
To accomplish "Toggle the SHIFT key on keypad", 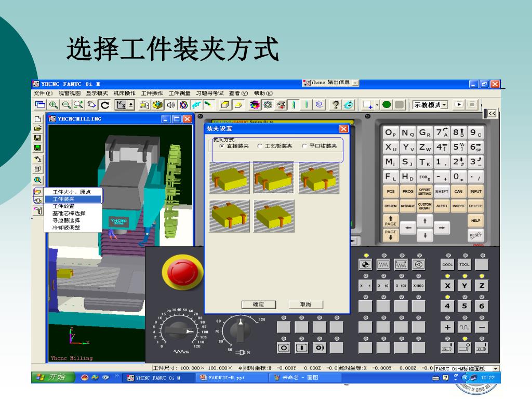I will pos(442,192).
